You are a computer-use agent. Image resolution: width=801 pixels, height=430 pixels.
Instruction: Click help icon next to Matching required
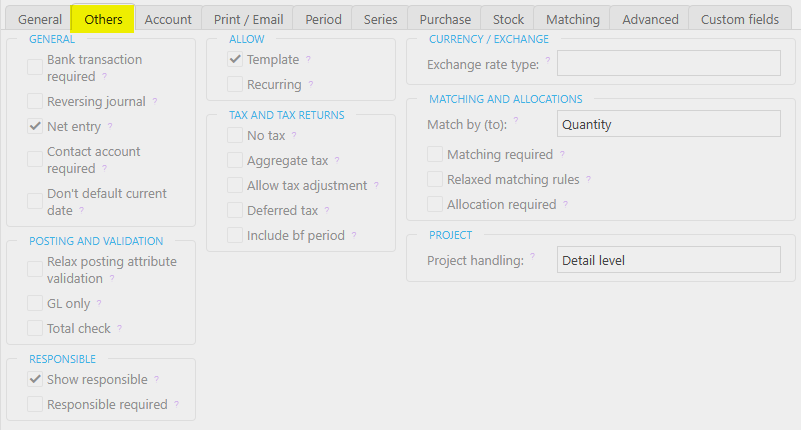562,155
